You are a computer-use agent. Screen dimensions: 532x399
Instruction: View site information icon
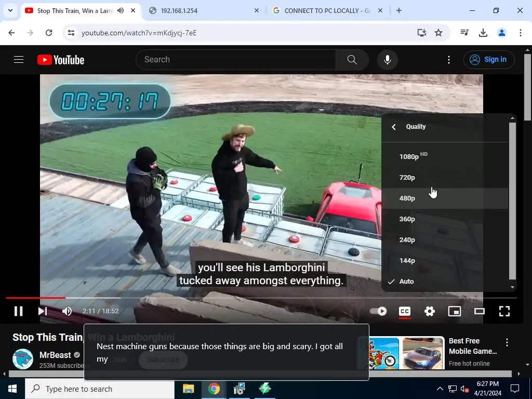(71, 33)
